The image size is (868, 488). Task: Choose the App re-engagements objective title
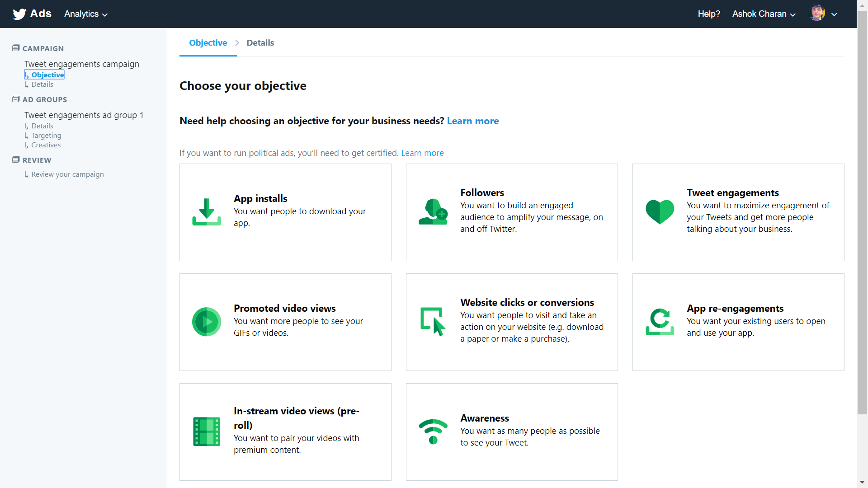[x=735, y=308]
